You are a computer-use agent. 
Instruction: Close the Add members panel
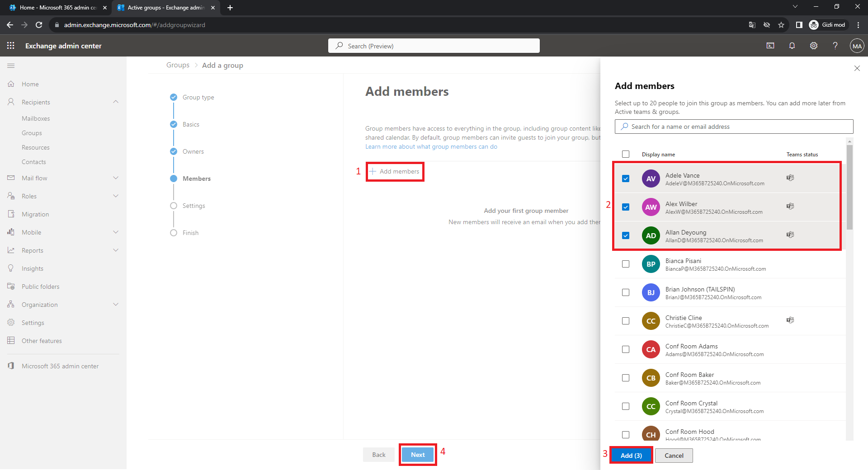[x=857, y=68]
